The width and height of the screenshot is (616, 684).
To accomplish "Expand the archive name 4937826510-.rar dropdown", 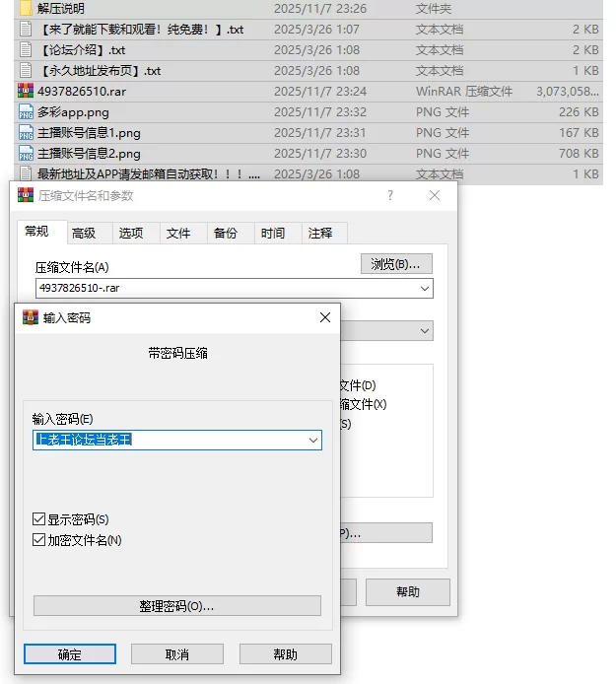I will click(425, 289).
